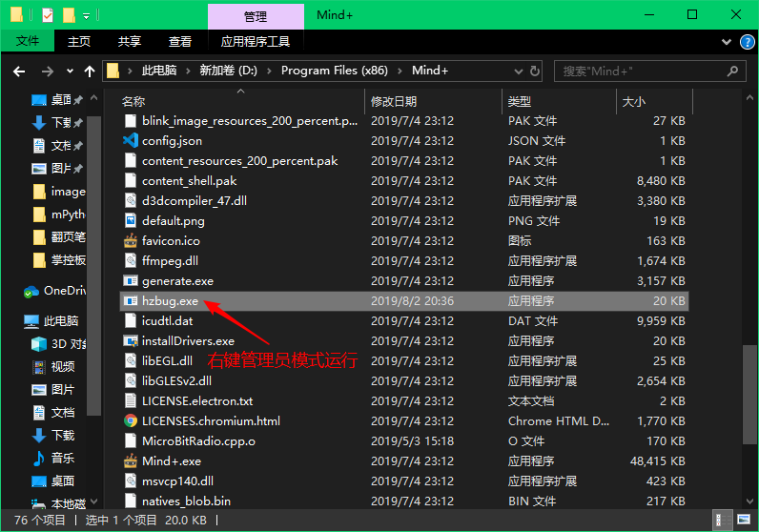Screen dimensions: 759x532
Task: Click the favicon.ico file icon
Action: [x=131, y=240]
